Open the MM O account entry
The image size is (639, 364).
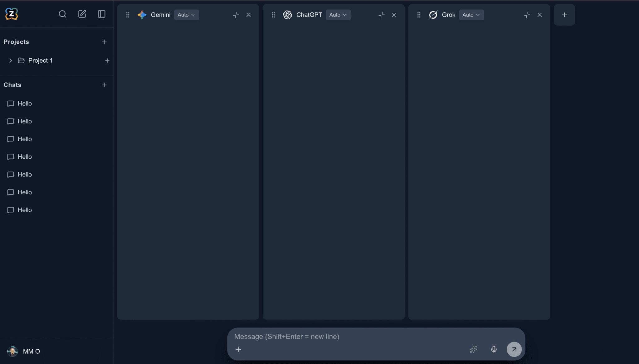[x=31, y=351]
